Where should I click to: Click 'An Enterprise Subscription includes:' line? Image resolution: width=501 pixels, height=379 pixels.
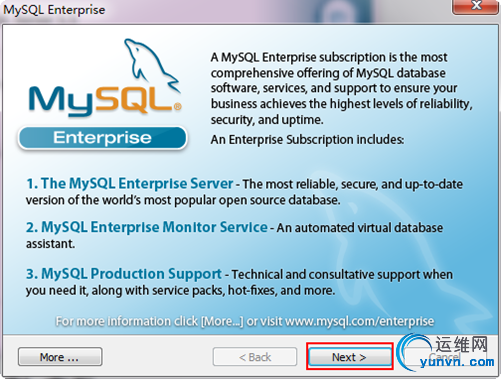[x=307, y=140]
